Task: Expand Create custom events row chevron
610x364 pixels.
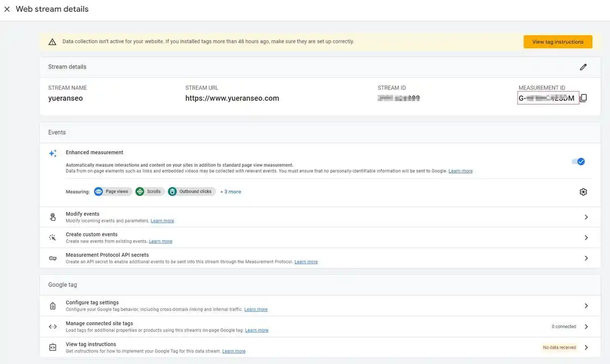Action: pyautogui.click(x=586, y=238)
